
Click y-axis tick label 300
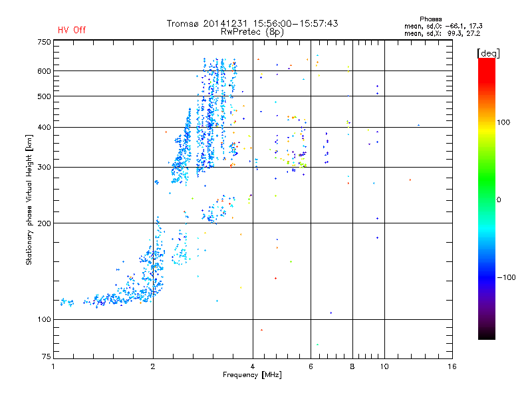44,167
